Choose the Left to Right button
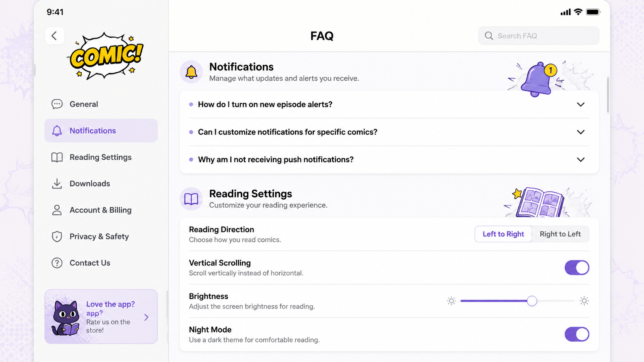The width and height of the screenshot is (644, 362). pyautogui.click(x=503, y=234)
